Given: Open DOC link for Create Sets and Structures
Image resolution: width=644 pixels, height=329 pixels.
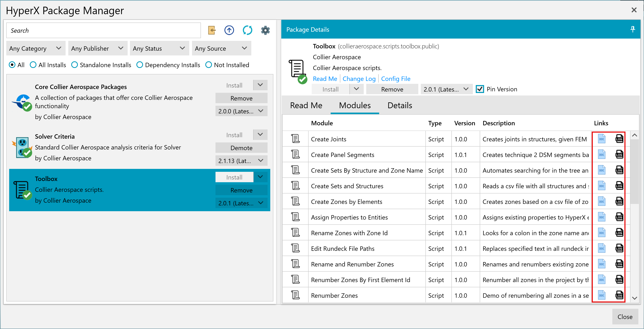Looking at the screenshot, I should pos(602,186).
